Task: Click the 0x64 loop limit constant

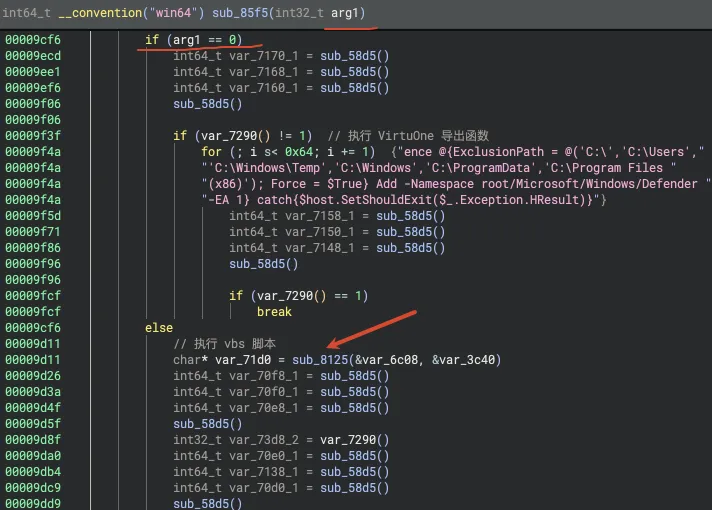Action: pyautogui.click(x=299, y=152)
